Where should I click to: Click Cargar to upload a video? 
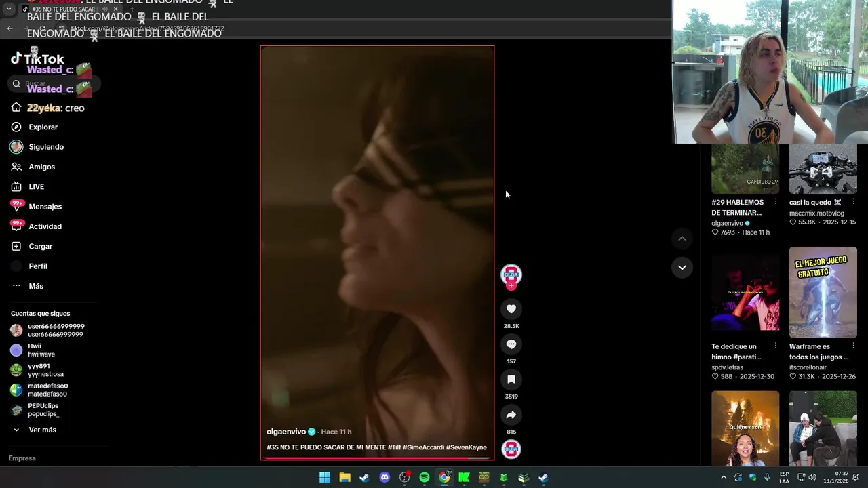click(x=40, y=246)
